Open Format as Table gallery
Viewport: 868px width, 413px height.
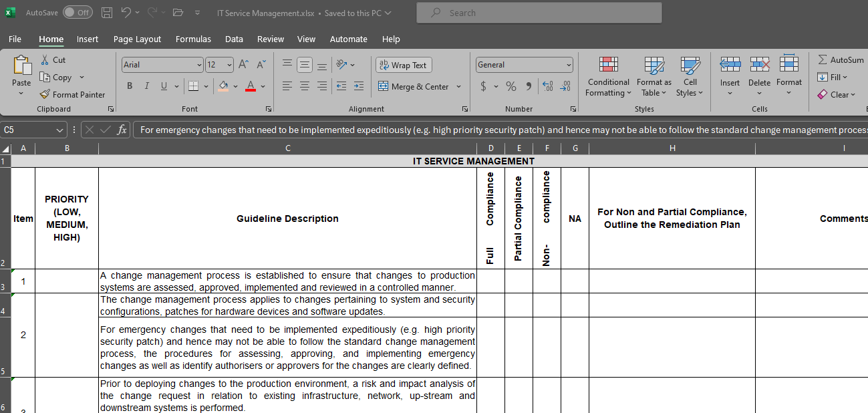point(654,76)
